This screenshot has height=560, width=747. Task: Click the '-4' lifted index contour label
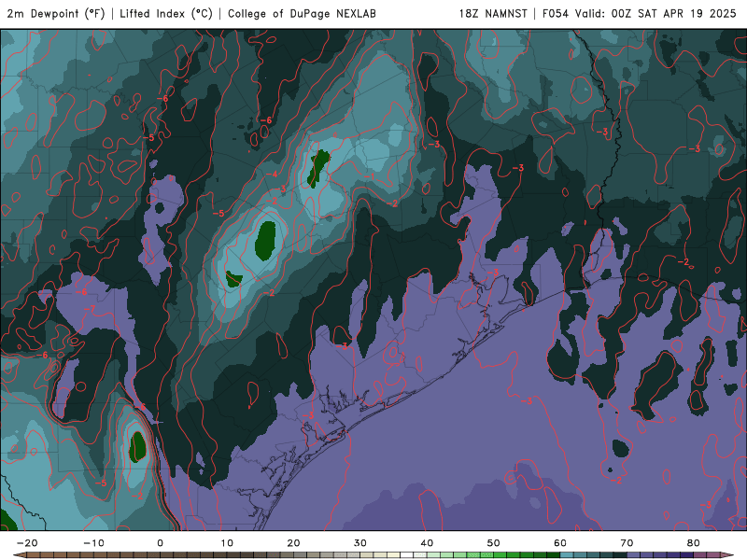272,175
